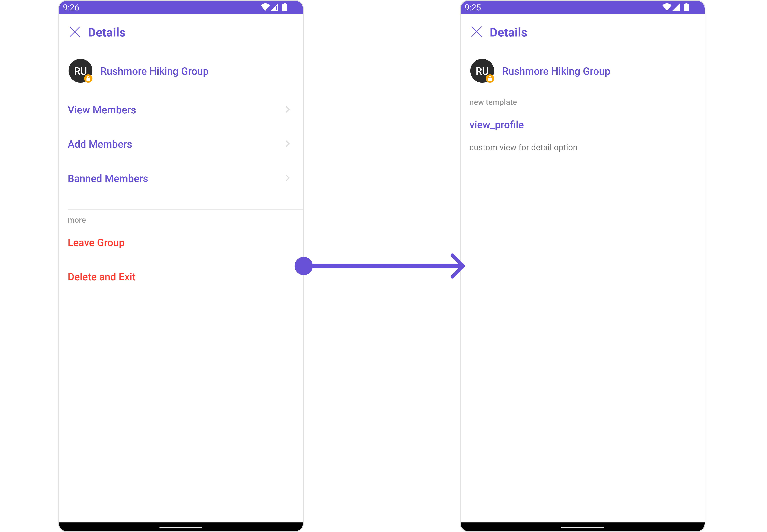Close the right Details screen with X
This screenshot has width=767, height=532.
476,32
